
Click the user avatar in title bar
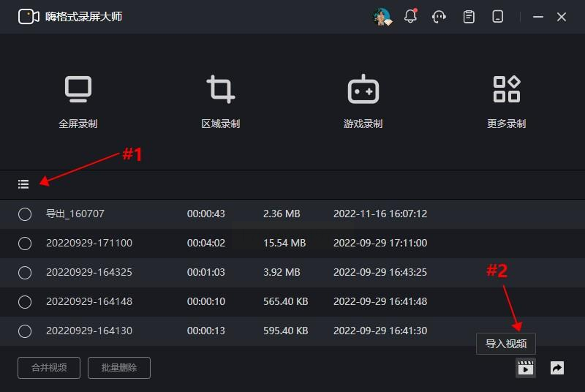pyautogui.click(x=382, y=17)
